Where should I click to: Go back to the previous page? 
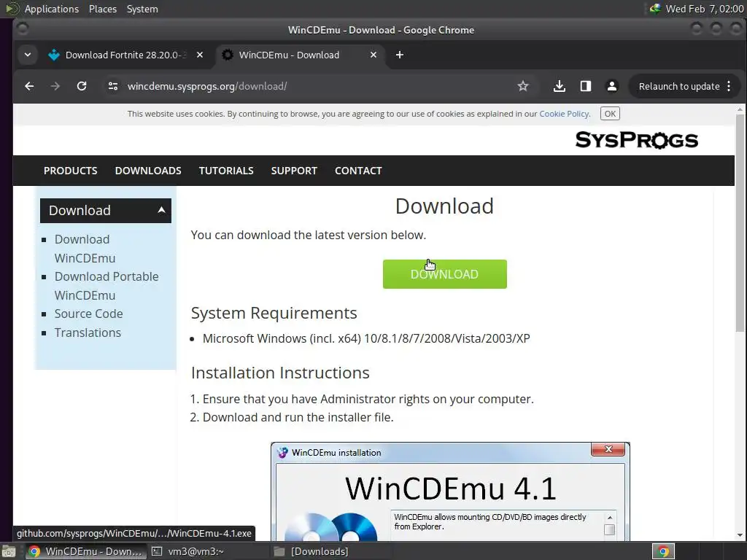coord(29,86)
